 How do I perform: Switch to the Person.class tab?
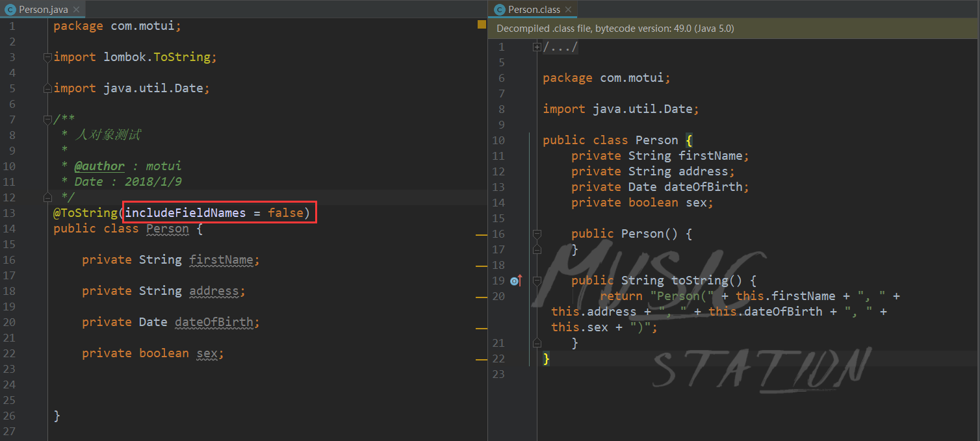pos(534,9)
